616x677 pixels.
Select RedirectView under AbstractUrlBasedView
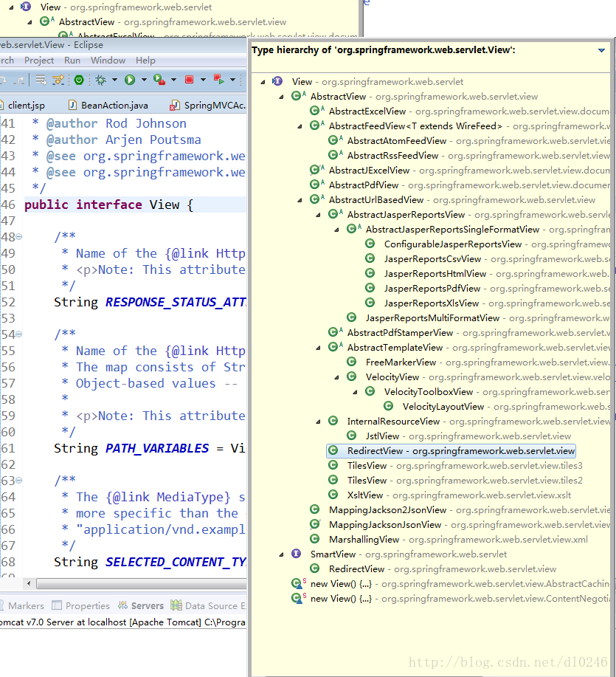(x=451, y=451)
